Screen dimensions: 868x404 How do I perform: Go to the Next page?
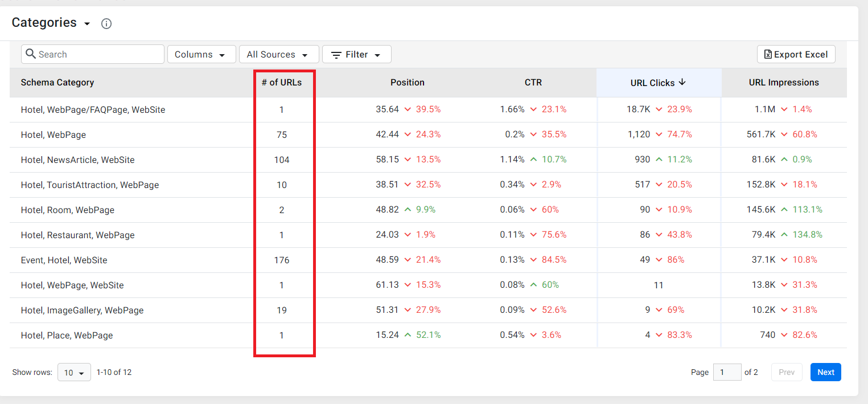click(x=826, y=372)
